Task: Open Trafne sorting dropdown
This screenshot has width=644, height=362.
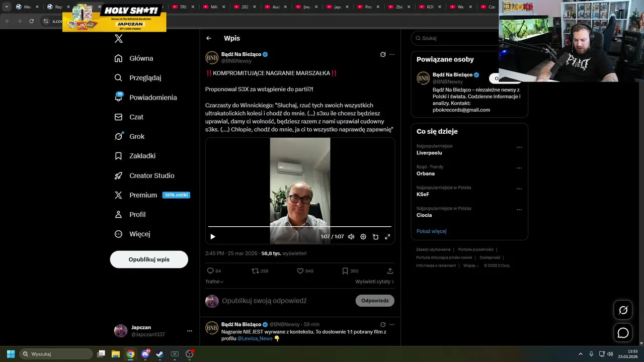Action: pyautogui.click(x=214, y=282)
